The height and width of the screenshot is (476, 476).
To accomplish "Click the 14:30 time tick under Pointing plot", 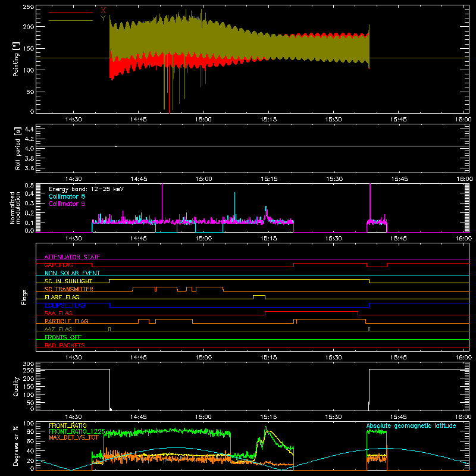I will (73, 120).
